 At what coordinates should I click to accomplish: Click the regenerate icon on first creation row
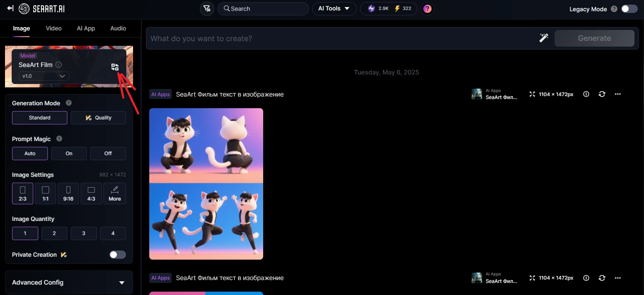(602, 94)
